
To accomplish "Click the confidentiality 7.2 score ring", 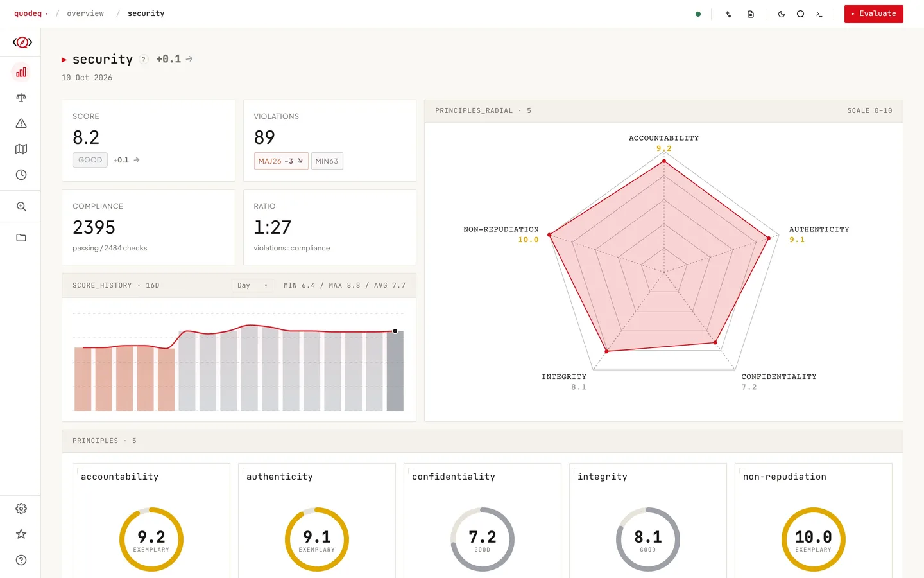I will [x=483, y=539].
